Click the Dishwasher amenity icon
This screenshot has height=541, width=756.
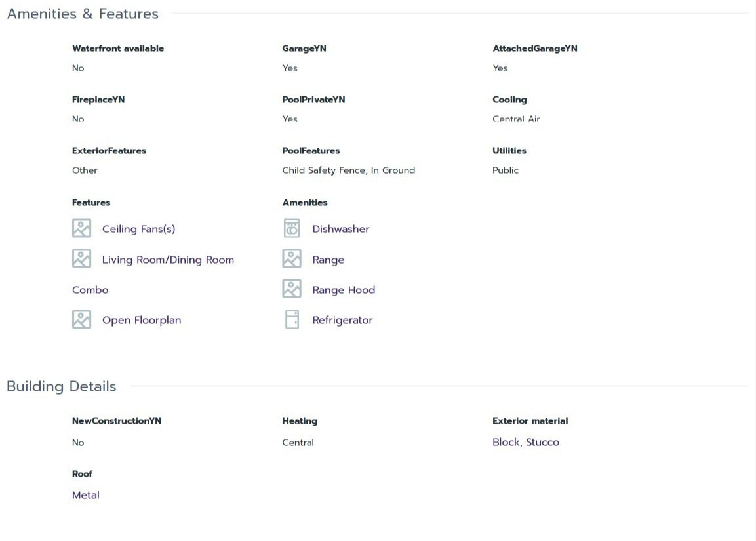tap(292, 229)
